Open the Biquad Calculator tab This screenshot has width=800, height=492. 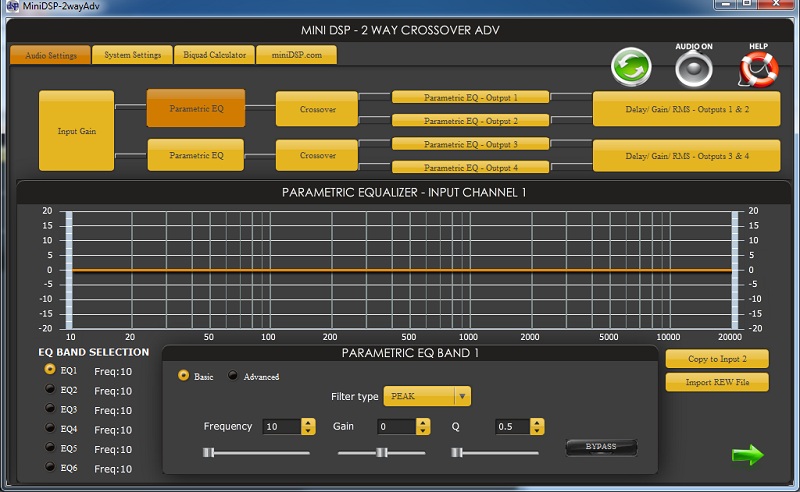[214, 55]
